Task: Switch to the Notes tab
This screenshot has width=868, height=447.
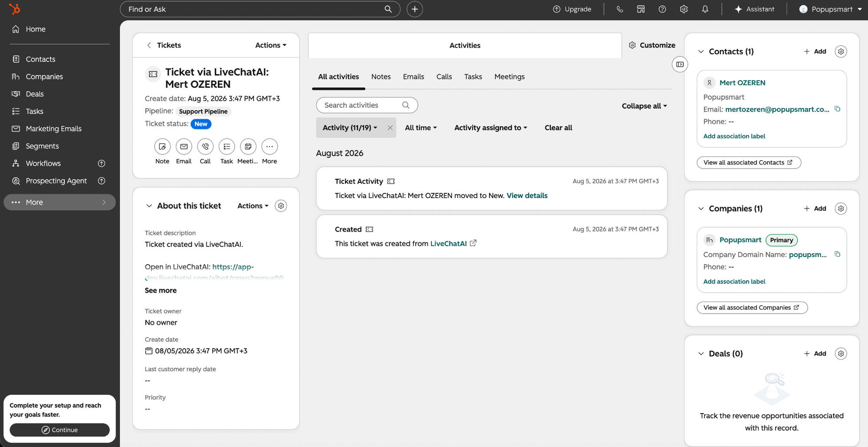Action: point(381,76)
